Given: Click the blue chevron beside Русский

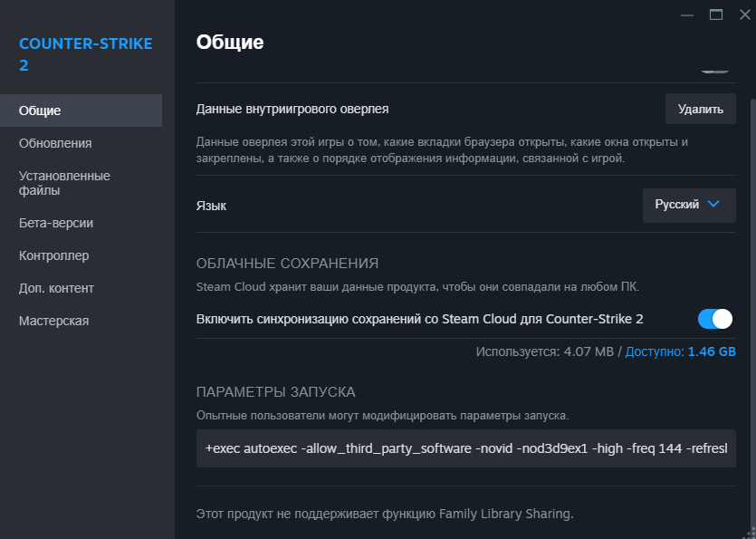Looking at the screenshot, I should point(713,204).
